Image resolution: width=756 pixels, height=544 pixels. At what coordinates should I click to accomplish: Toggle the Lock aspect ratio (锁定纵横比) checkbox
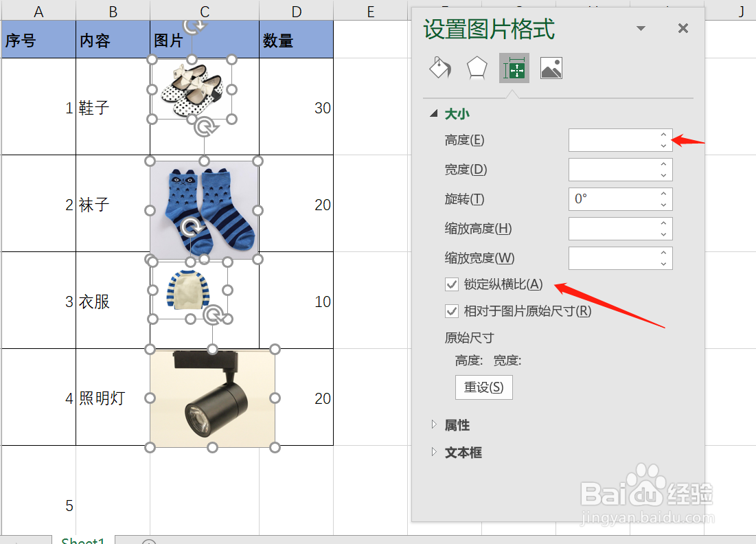pyautogui.click(x=452, y=284)
